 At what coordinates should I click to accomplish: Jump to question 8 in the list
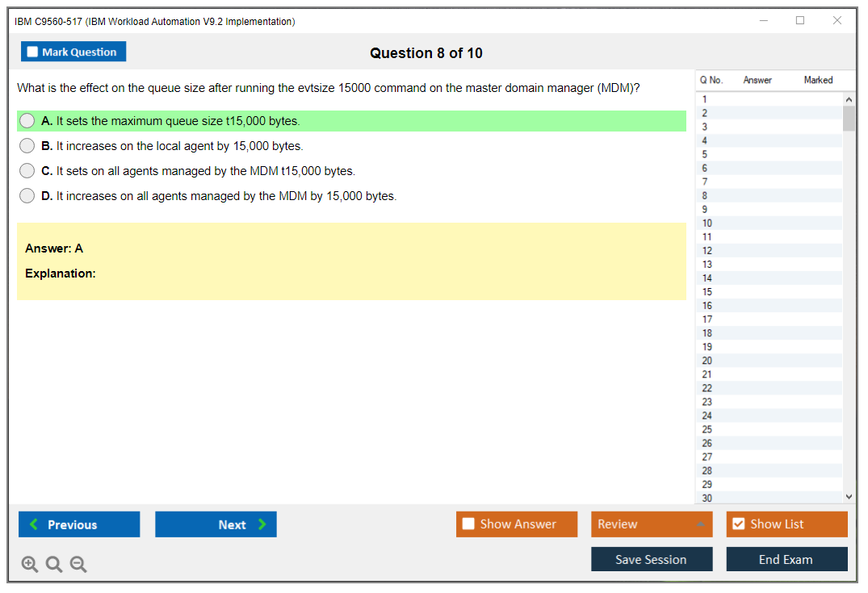(x=705, y=195)
